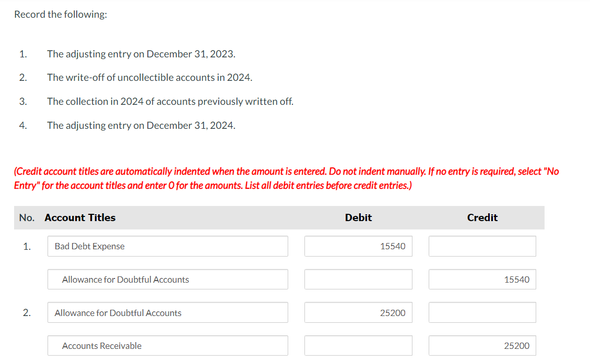Click the empty debit field beside Allowance for Doubtful Accounts

click(358, 279)
